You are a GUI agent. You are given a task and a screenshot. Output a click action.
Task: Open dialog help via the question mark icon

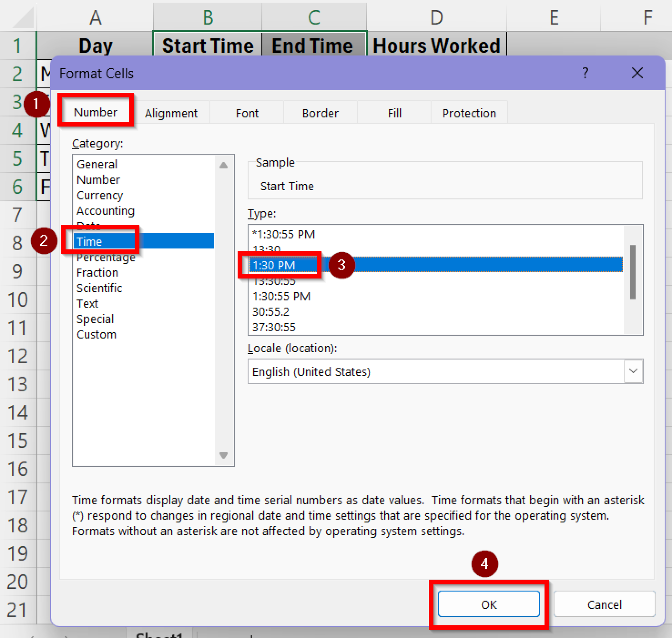pos(586,73)
